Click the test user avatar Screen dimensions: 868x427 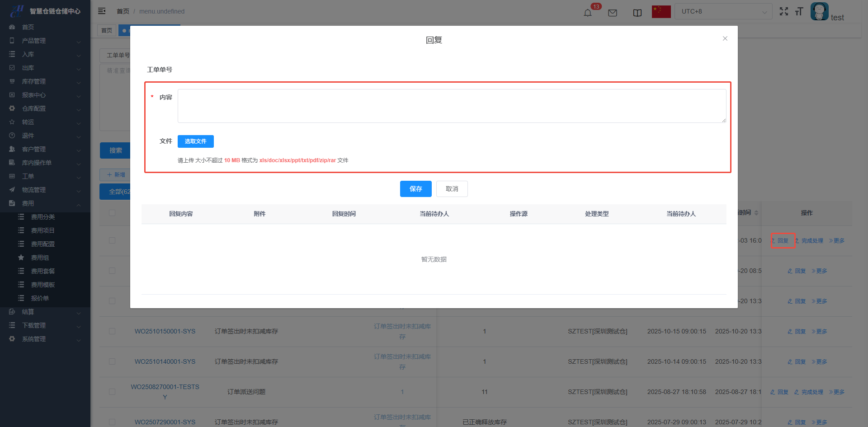819,12
